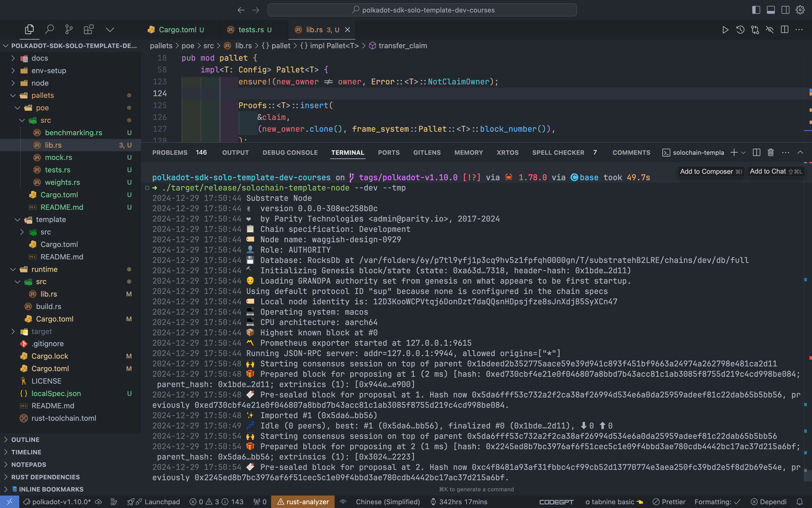The height and width of the screenshot is (508, 812).
Task: Open settings gear in title bar
Action: pyautogui.click(x=800, y=10)
